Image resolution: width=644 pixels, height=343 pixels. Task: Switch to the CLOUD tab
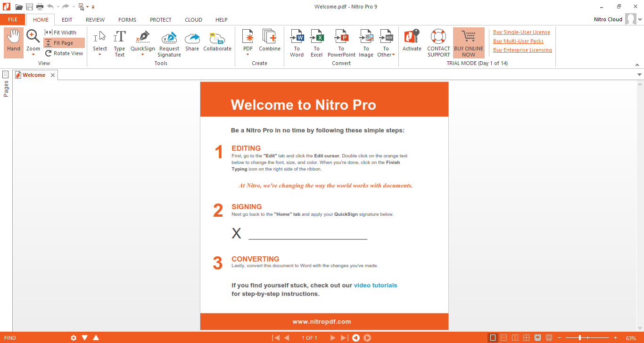tap(193, 20)
